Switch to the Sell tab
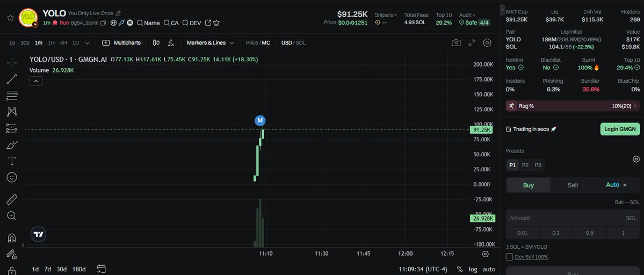 tap(573, 185)
